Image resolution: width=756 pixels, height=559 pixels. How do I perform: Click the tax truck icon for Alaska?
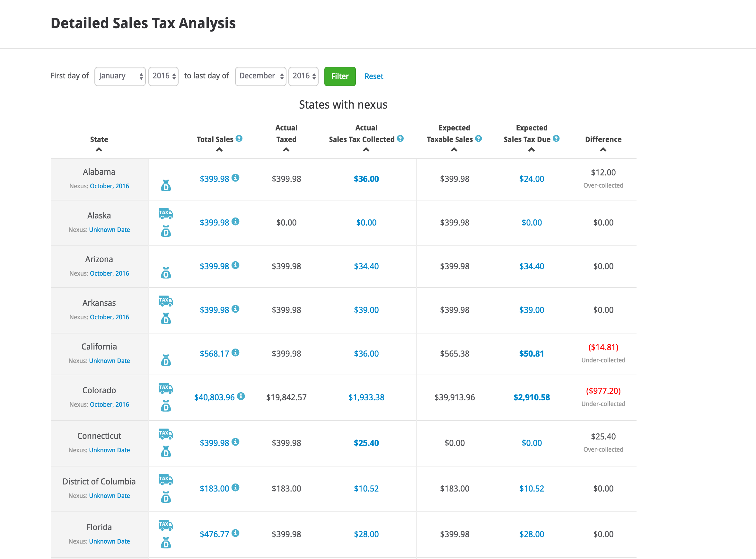pos(165,214)
